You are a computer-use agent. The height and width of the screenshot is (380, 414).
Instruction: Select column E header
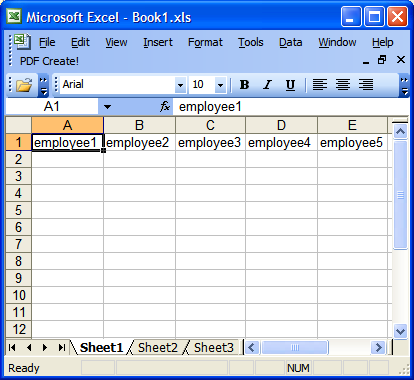click(x=352, y=125)
